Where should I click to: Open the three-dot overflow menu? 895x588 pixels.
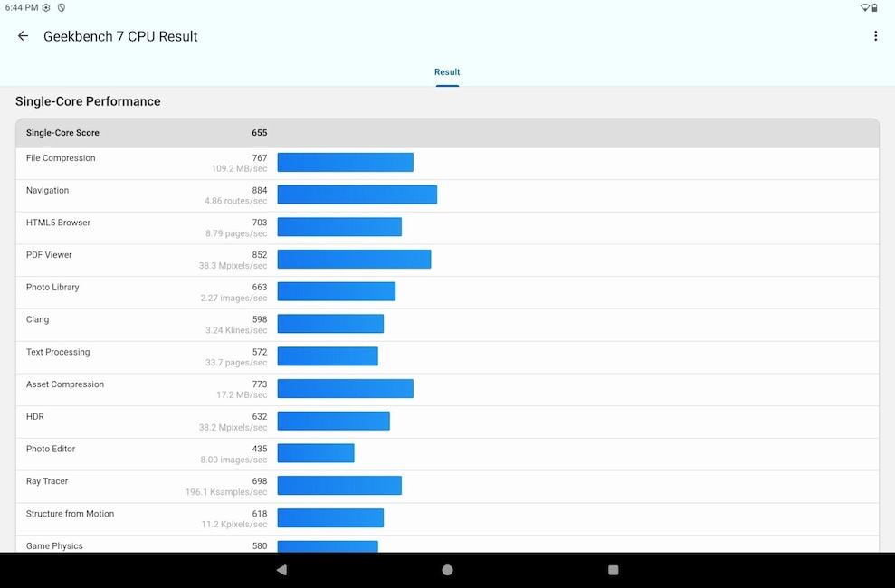[x=876, y=36]
